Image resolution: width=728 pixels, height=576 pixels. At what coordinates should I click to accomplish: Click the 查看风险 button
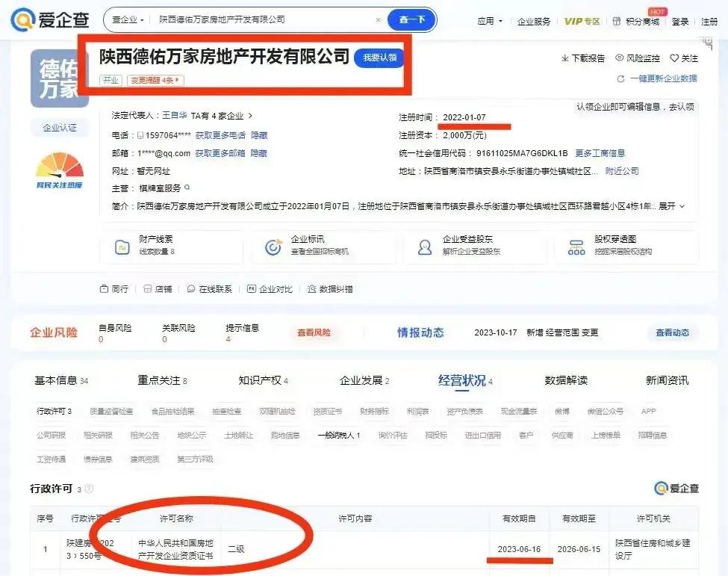pyautogui.click(x=314, y=332)
